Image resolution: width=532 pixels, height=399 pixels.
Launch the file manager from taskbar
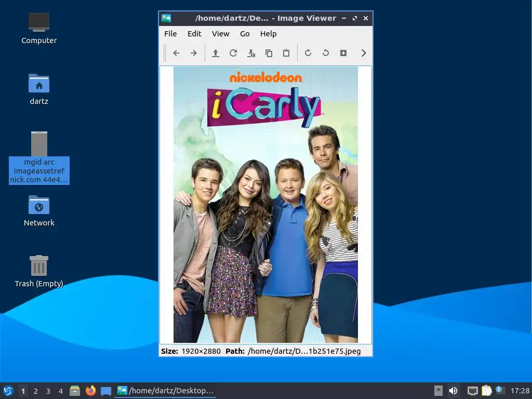[x=75, y=391]
